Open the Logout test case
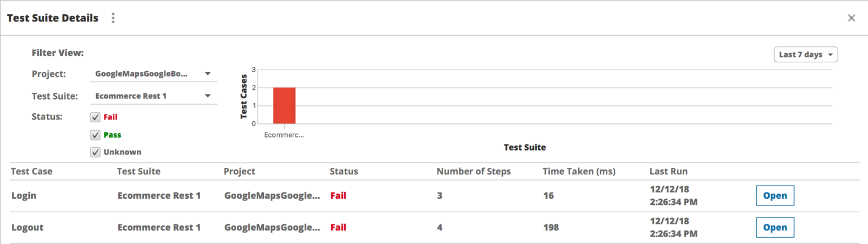 775,228
